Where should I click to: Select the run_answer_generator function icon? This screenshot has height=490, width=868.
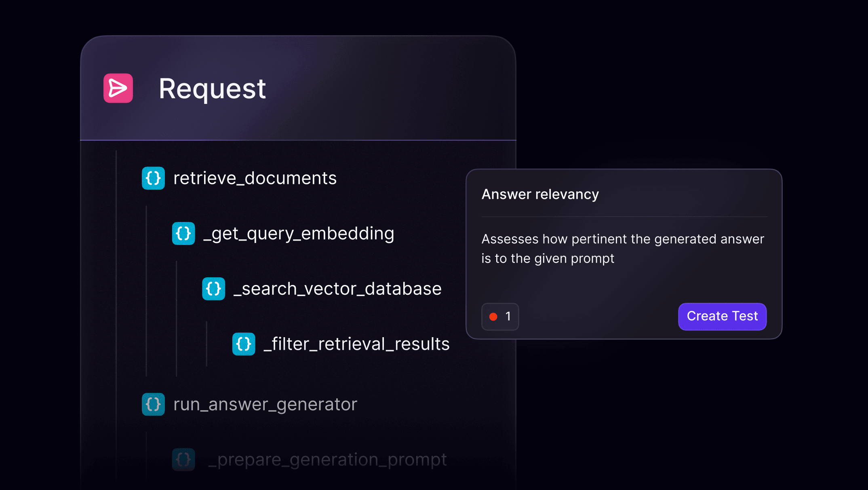tap(153, 404)
